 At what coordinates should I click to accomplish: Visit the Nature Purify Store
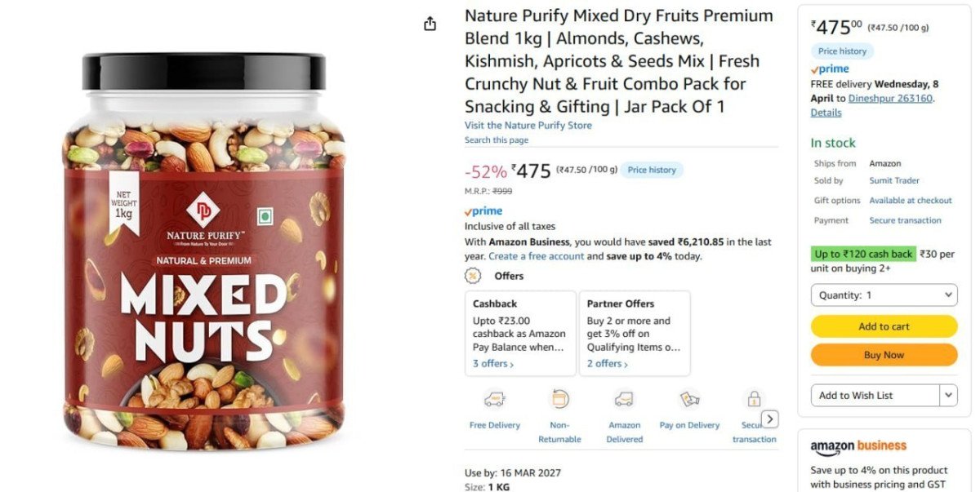coord(528,125)
